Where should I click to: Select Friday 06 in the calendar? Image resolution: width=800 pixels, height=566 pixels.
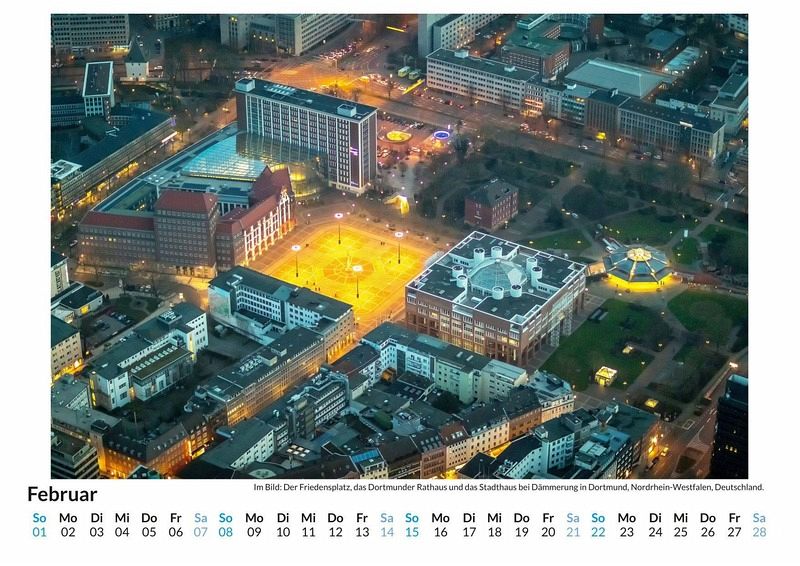[x=176, y=525]
